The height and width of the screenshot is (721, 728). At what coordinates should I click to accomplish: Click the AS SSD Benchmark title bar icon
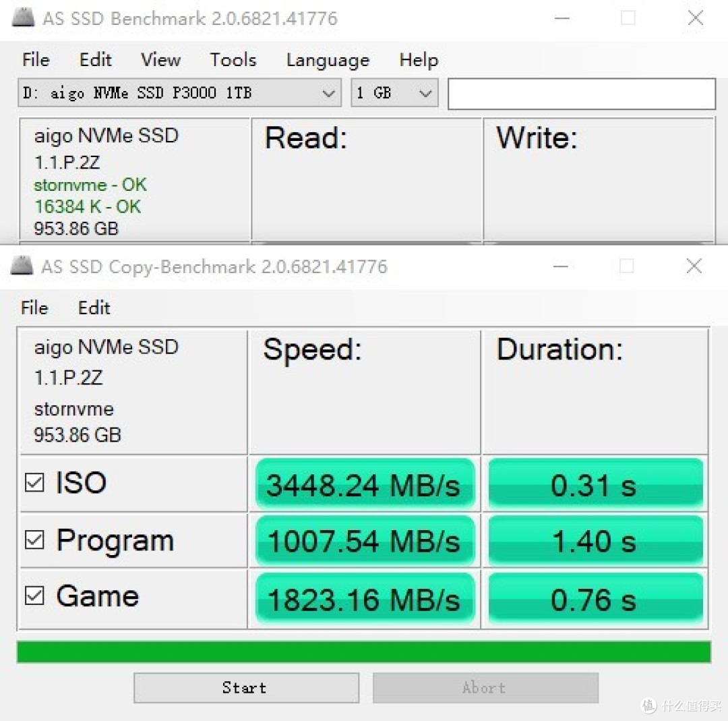[x=23, y=18]
